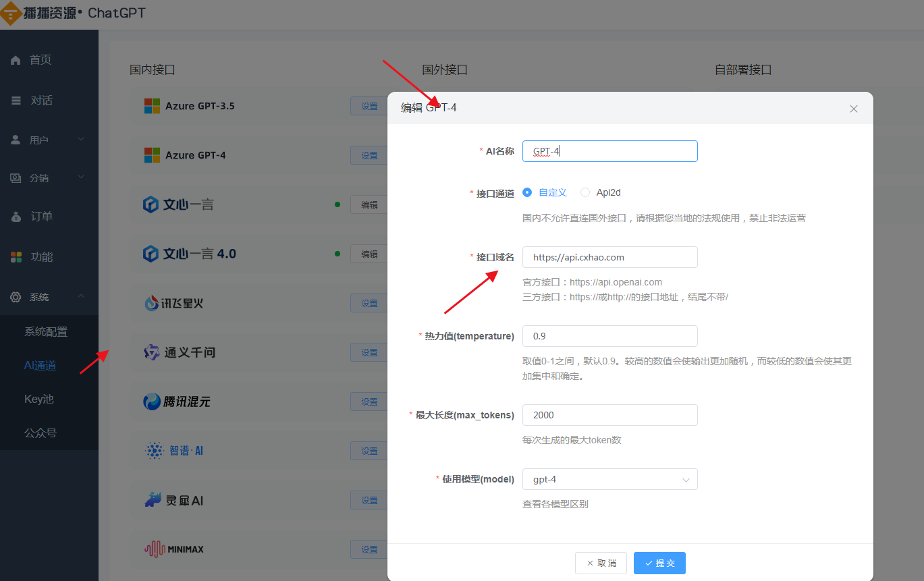Viewport: 924px width, 581px height.
Task: Click the 最大长度 max_tokens input field
Action: [x=610, y=415]
